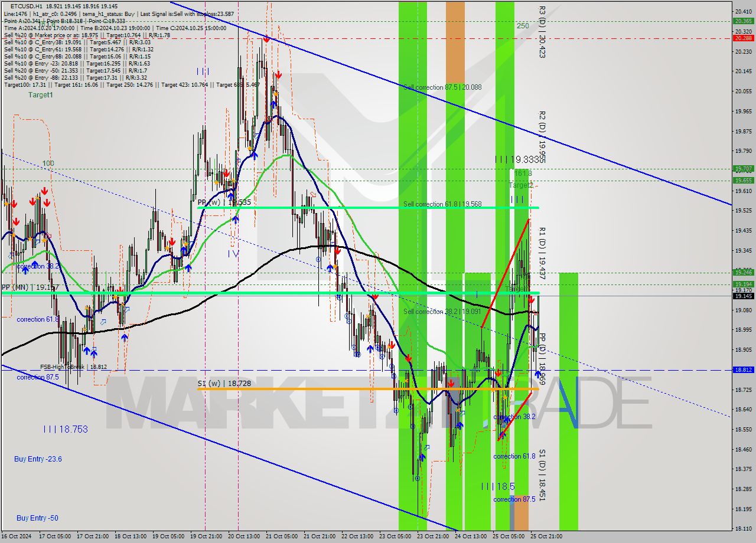Image resolution: width=756 pixels, height=543 pixels.
Task: Click the '21 Oct 05:00' time axis label
Action: pyautogui.click(x=281, y=537)
